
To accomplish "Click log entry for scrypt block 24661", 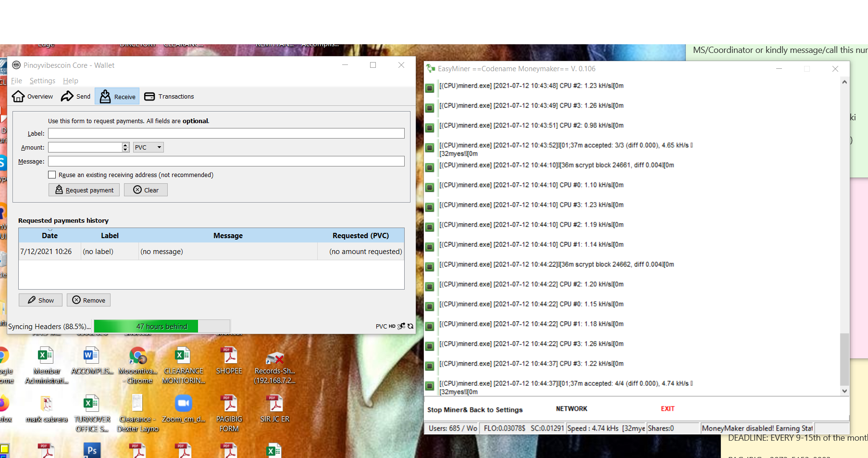I will [x=557, y=165].
